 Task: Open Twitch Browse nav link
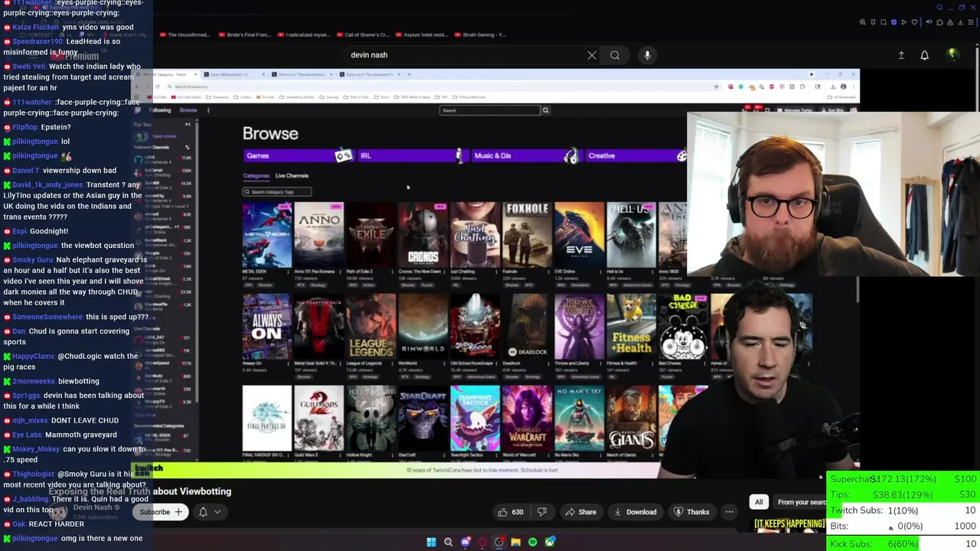(188, 110)
